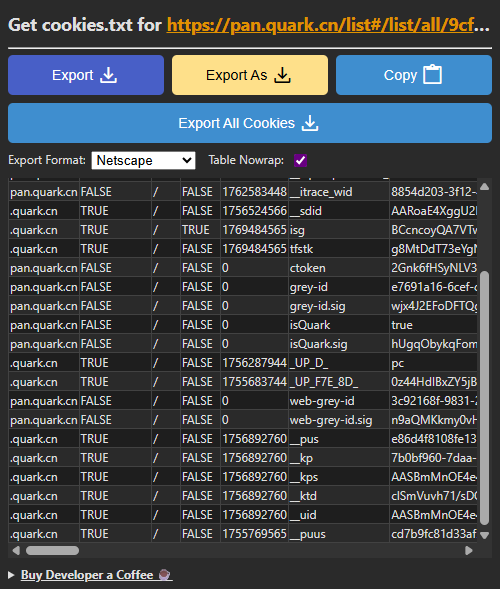Screen dimensions: 500x589
Task: Toggle the Table Nowrap checkbox
Action: tap(301, 160)
